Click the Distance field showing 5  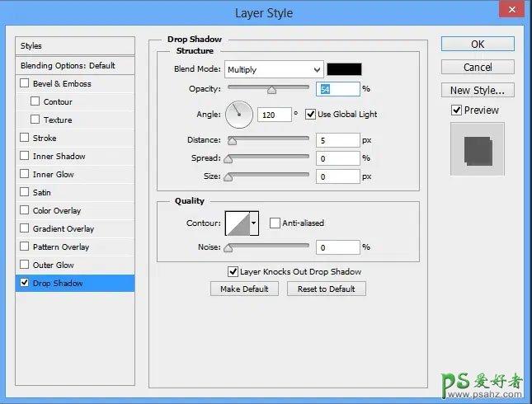pos(337,140)
